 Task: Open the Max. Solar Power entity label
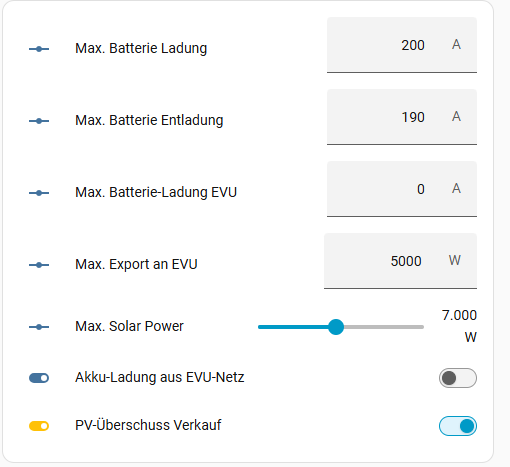[129, 326]
